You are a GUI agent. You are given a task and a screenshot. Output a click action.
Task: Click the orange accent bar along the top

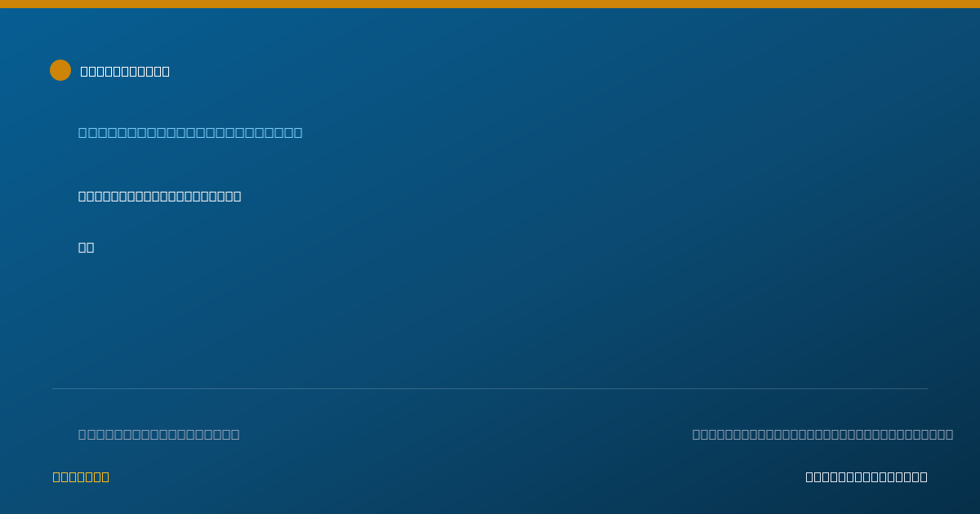click(490, 4)
